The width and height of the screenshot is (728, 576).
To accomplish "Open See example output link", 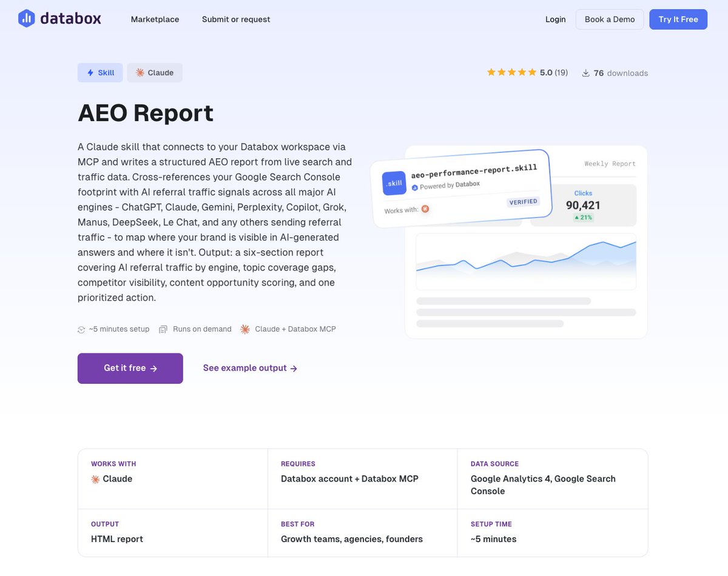I will tap(250, 368).
